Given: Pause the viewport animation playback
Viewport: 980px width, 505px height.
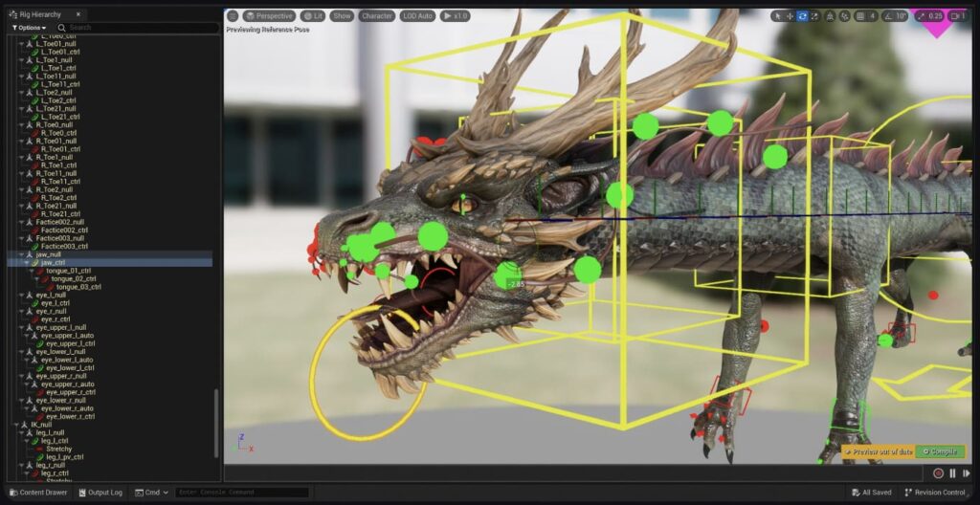Looking at the screenshot, I should tap(952, 473).
